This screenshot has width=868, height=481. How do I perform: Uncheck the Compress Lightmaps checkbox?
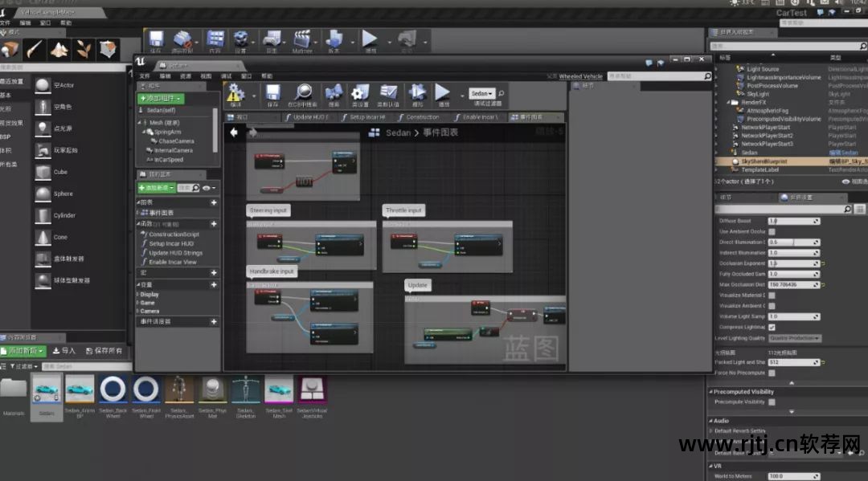[x=772, y=327]
